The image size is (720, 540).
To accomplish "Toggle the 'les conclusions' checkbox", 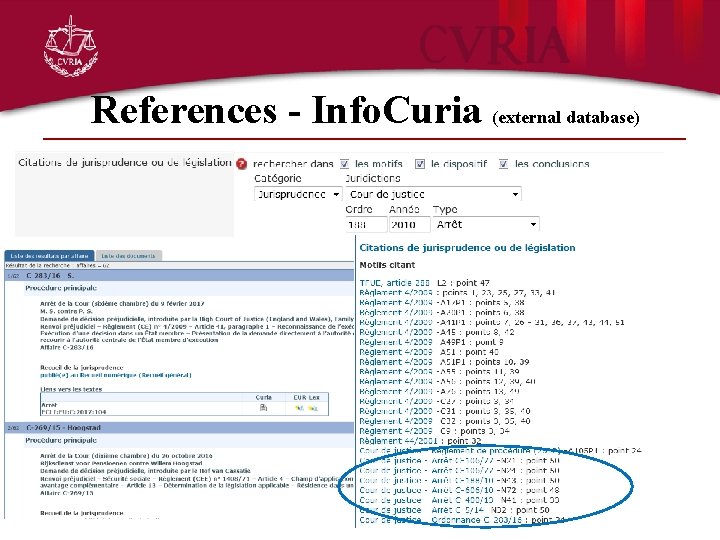I will 503,164.
